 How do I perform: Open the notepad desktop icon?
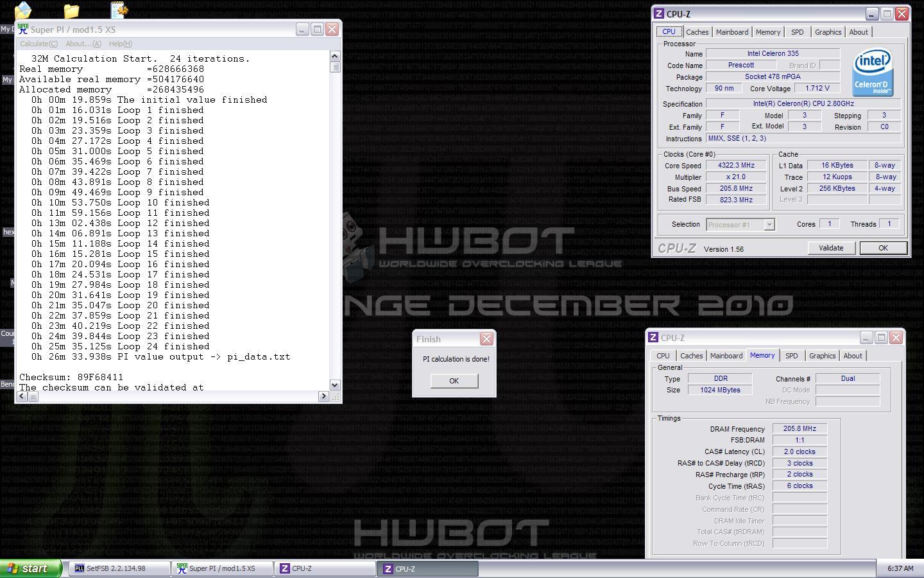coord(119,10)
